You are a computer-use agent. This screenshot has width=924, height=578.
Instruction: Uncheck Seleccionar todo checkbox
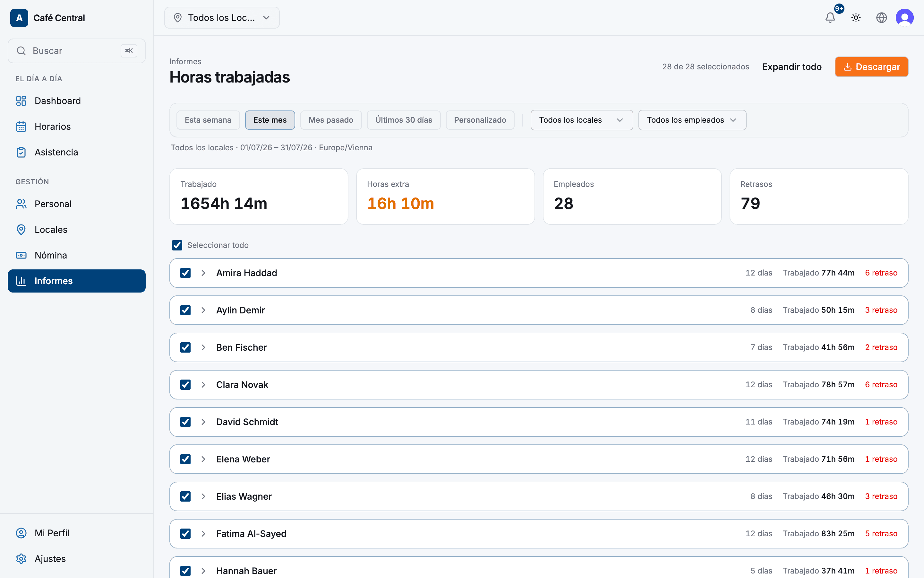click(177, 245)
